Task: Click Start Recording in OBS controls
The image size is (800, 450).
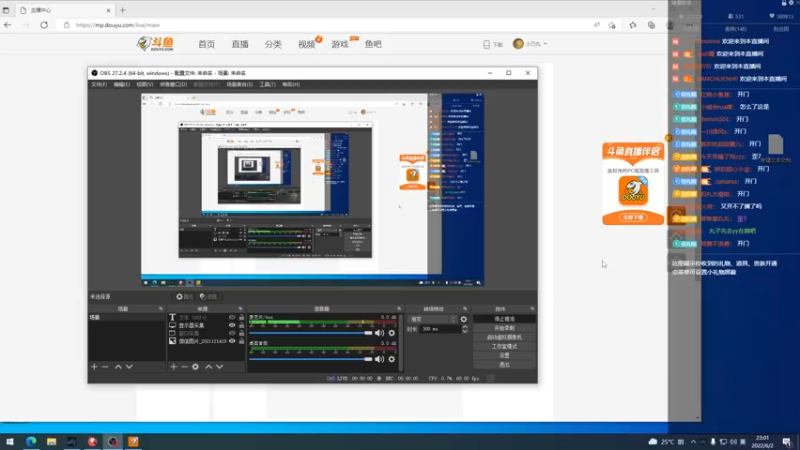Action: [x=504, y=328]
